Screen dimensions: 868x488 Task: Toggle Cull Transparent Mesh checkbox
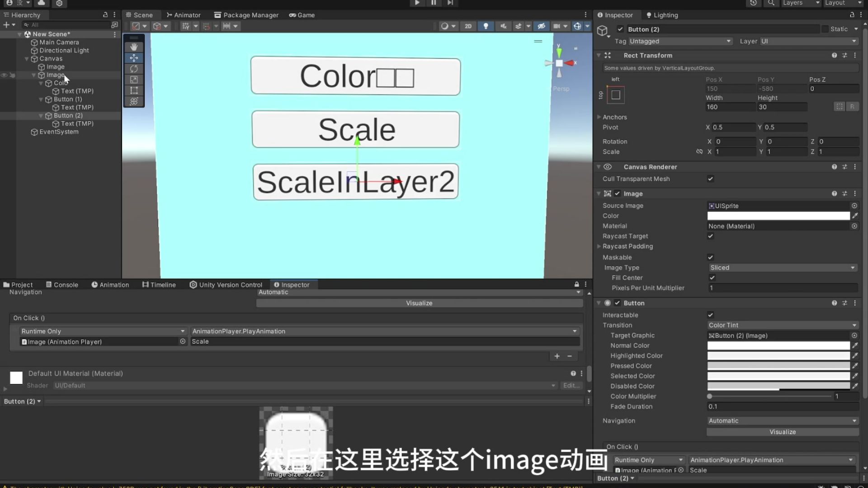coord(710,179)
